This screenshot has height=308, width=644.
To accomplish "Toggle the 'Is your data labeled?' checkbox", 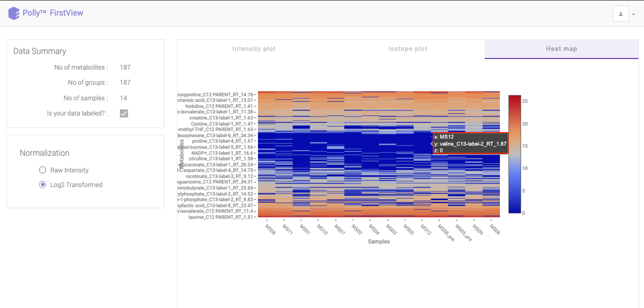I will 124,113.
